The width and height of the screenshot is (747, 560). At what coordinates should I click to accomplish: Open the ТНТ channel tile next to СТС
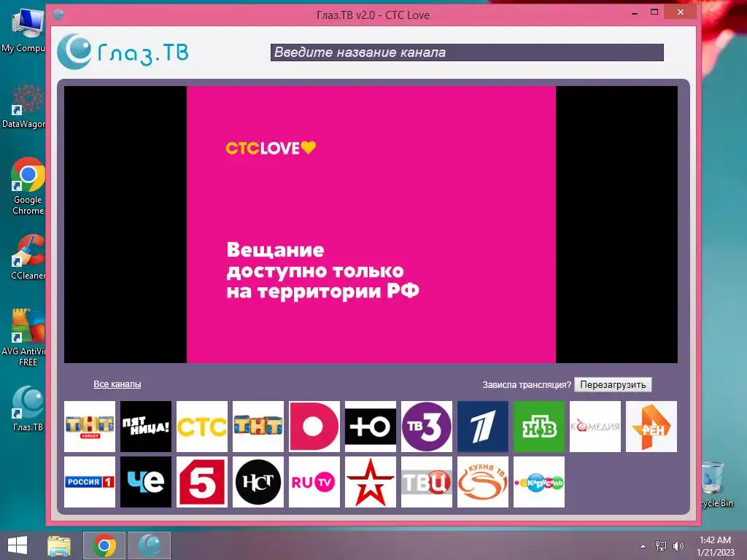tap(258, 426)
